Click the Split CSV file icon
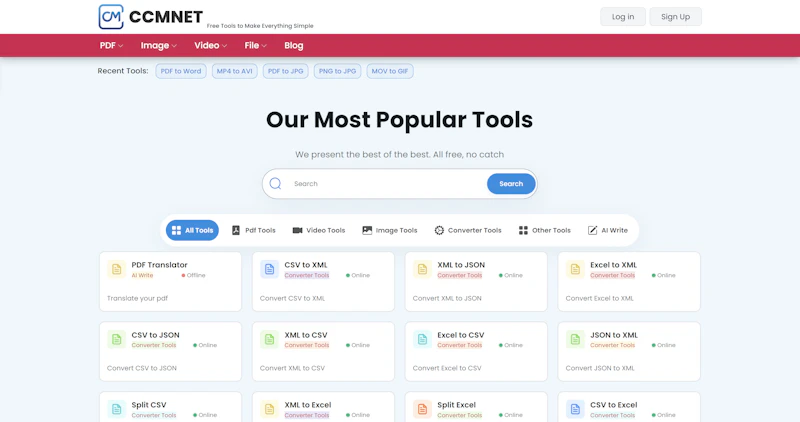The width and height of the screenshot is (800, 422). click(116, 409)
